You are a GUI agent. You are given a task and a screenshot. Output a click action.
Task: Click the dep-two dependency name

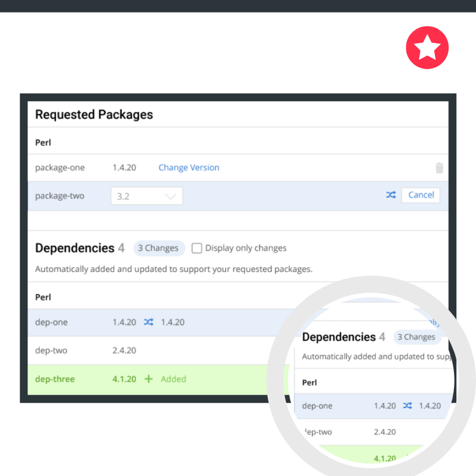(x=51, y=350)
